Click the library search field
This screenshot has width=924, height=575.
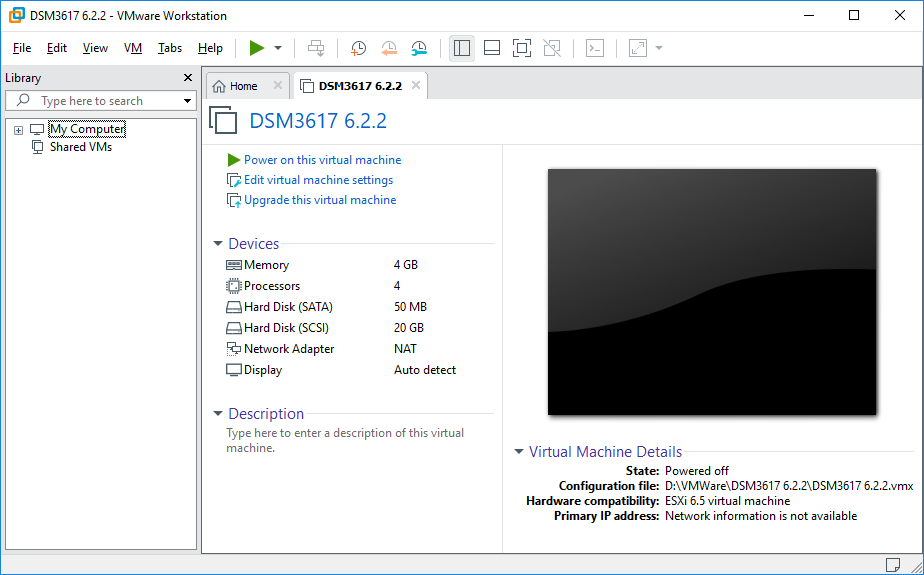click(101, 101)
